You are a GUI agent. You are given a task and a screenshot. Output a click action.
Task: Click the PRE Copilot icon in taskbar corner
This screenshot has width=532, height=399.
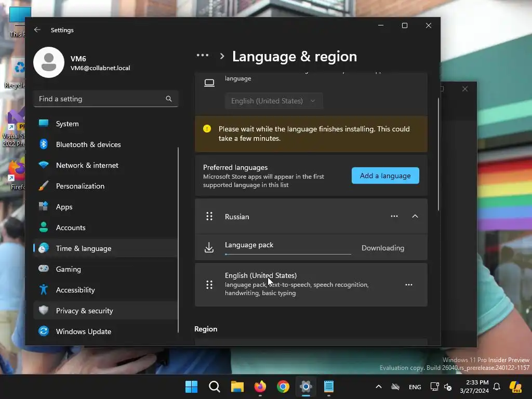(x=516, y=387)
